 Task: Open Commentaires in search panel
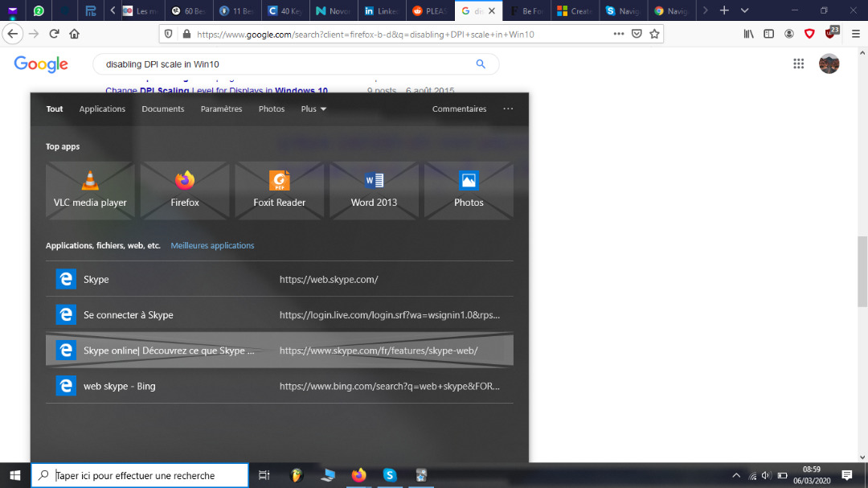point(460,109)
